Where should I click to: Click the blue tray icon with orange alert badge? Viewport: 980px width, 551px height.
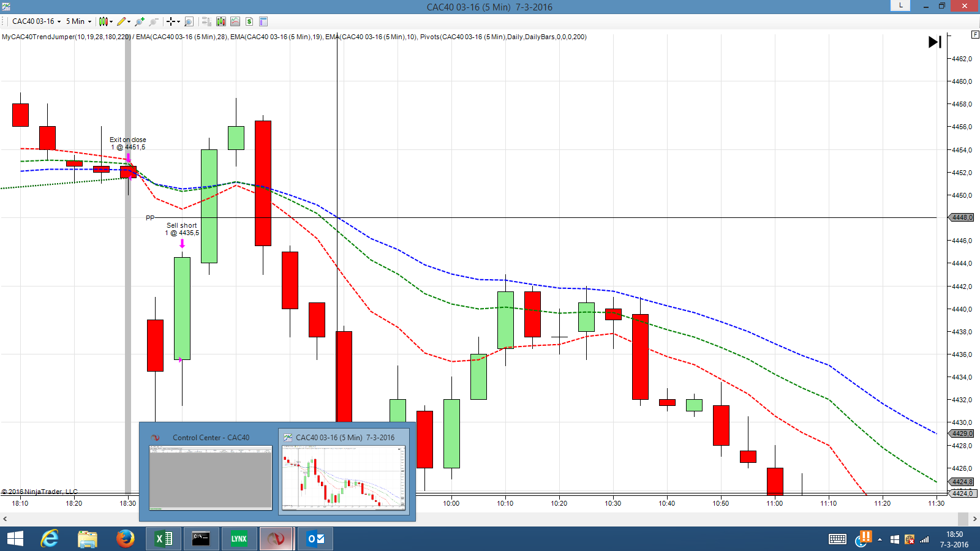862,539
